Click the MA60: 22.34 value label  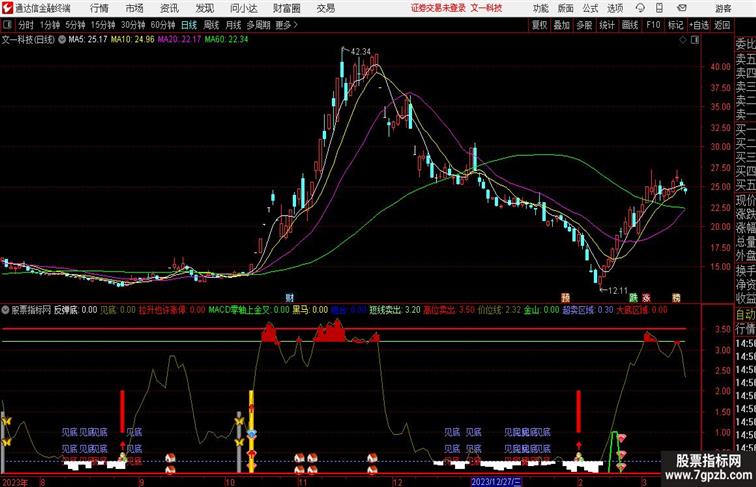[226, 40]
